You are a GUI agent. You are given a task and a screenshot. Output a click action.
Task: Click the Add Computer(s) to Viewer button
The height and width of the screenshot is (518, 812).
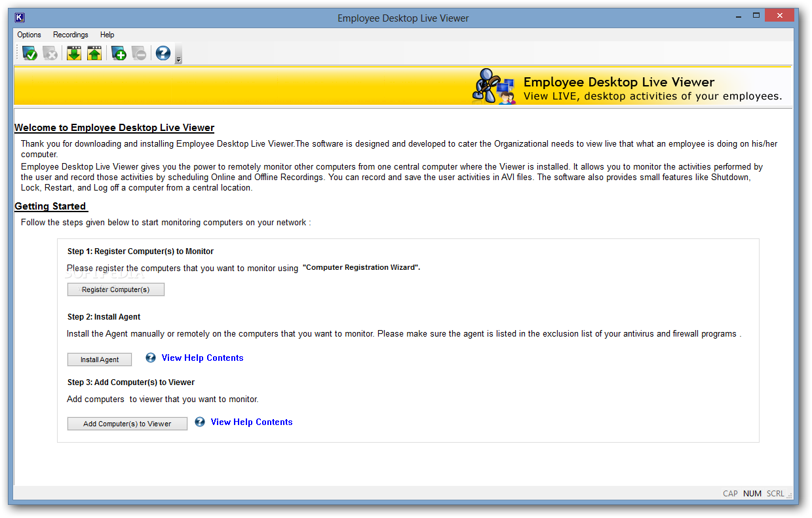pos(127,424)
